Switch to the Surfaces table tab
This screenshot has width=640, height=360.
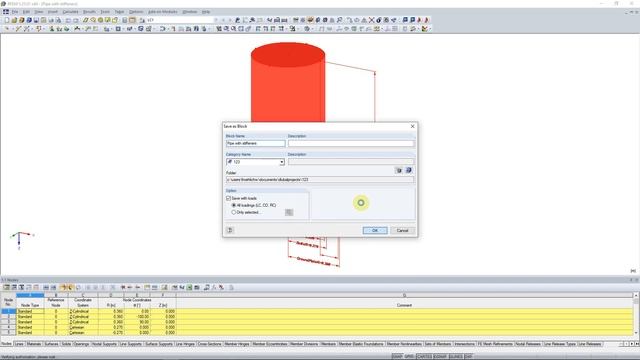click(51, 344)
